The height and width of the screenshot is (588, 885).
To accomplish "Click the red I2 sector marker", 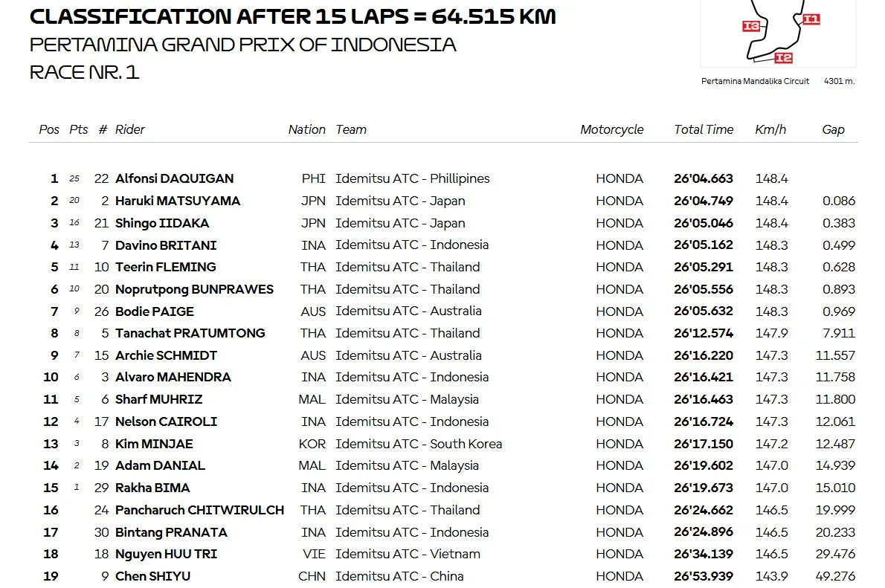I will coord(783,58).
